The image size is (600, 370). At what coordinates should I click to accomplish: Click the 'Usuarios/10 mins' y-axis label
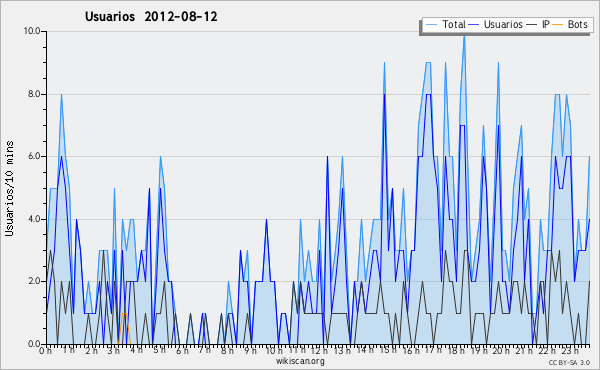9,189
